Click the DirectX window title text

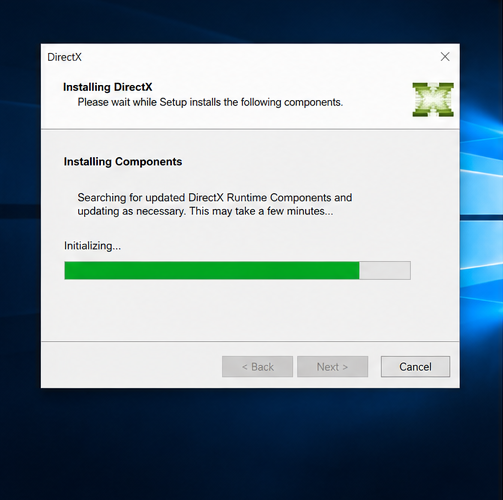pyautogui.click(x=64, y=57)
